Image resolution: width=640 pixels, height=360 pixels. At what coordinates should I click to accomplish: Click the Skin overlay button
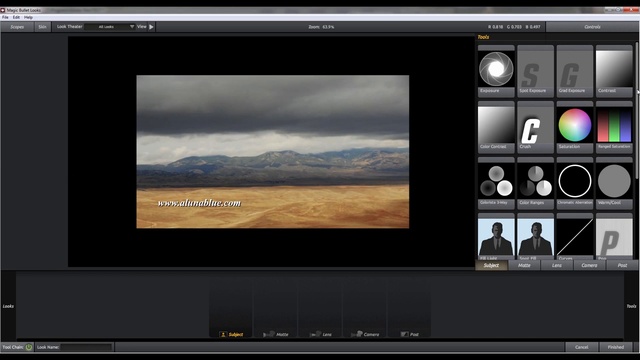(42, 27)
